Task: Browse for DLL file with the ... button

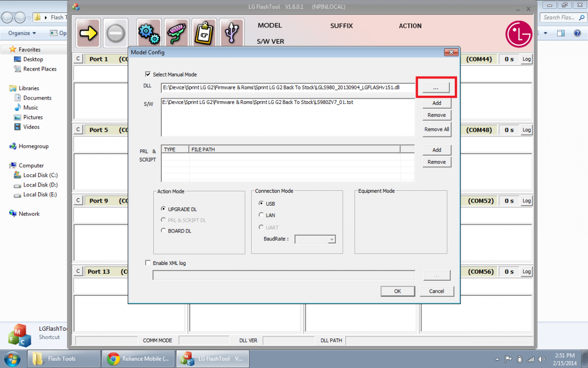Action: tap(436, 87)
